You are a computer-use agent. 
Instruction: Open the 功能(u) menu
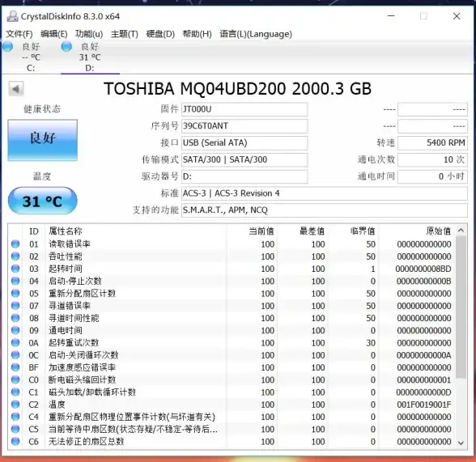pos(89,34)
